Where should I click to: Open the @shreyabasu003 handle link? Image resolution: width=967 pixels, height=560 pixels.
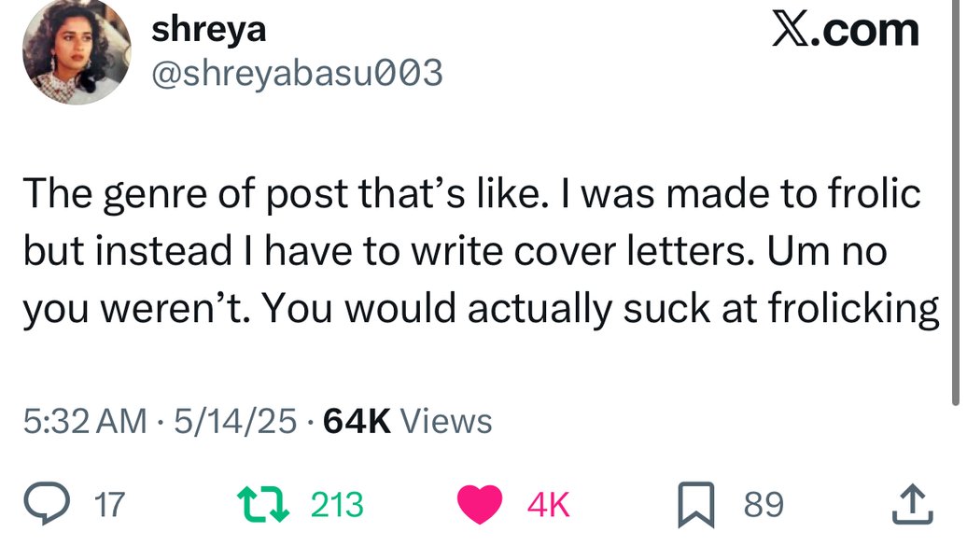296,72
